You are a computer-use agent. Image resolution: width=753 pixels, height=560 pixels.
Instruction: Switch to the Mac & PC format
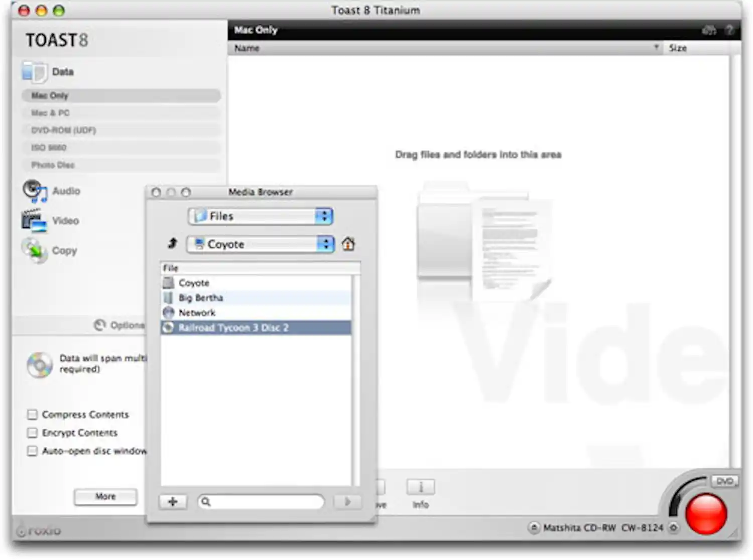click(x=50, y=113)
